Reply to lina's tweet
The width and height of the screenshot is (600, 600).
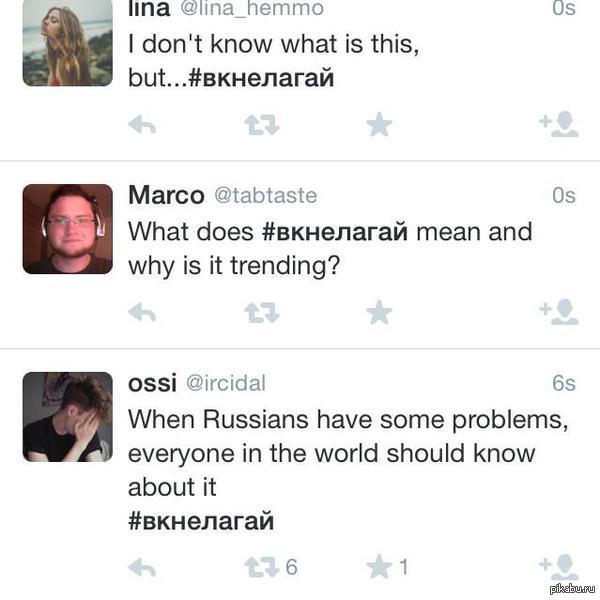(143, 124)
